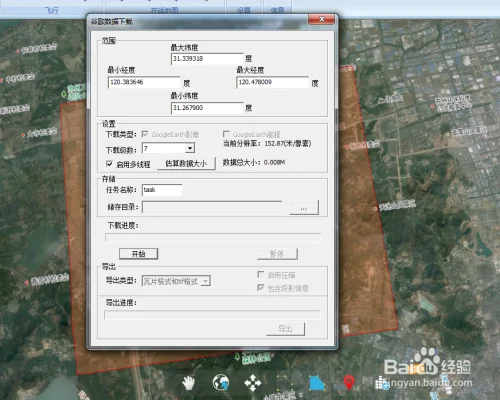Click the 谷歌数据下载 dialog title
Screen dimensions: 500x400
tap(112, 22)
